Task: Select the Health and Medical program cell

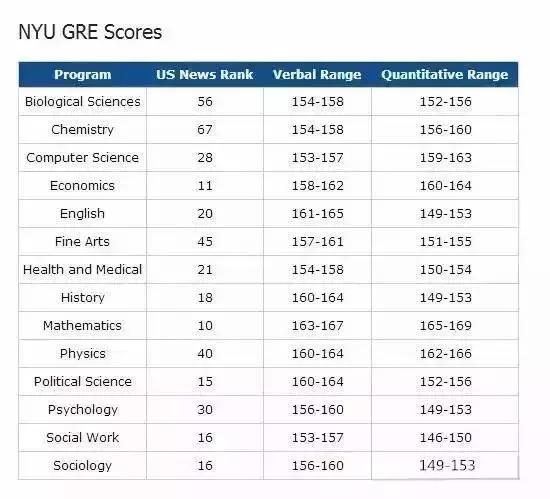Action: coord(82,270)
